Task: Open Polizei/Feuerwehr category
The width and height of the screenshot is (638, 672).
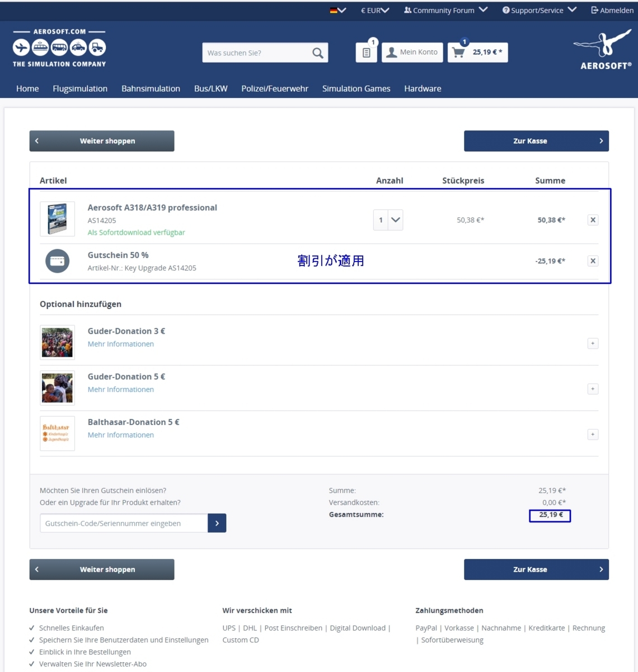Action: 275,88
